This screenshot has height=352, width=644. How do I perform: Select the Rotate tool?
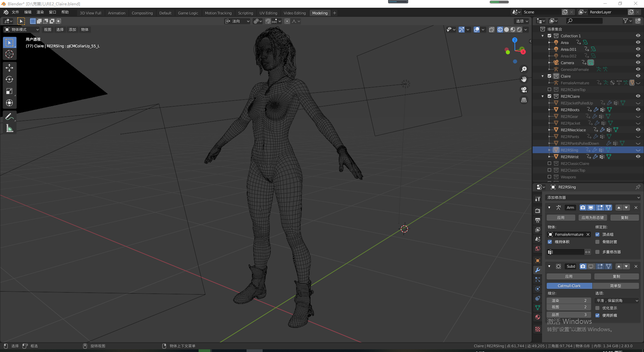tap(9, 80)
